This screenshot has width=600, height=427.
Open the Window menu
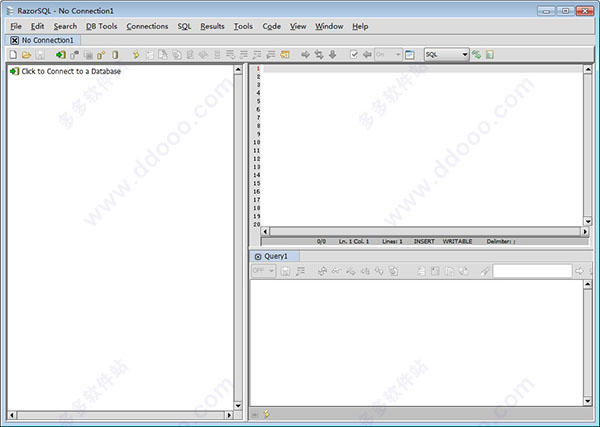point(329,26)
